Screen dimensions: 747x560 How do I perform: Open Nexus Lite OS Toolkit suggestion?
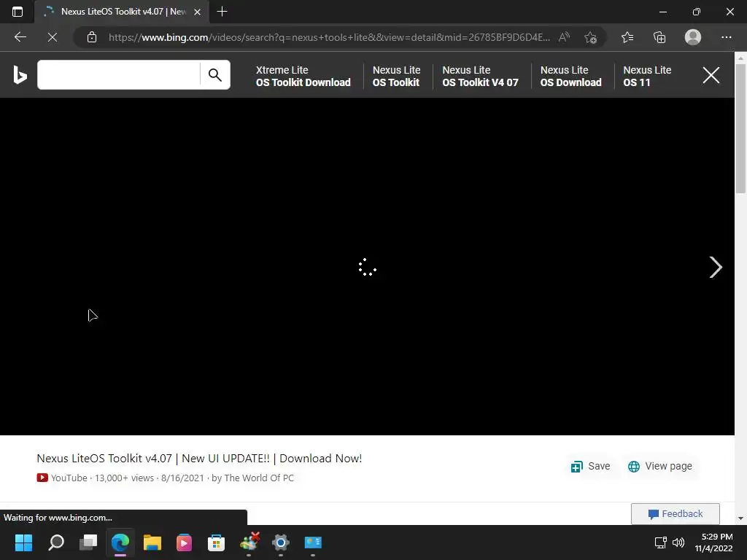click(396, 76)
